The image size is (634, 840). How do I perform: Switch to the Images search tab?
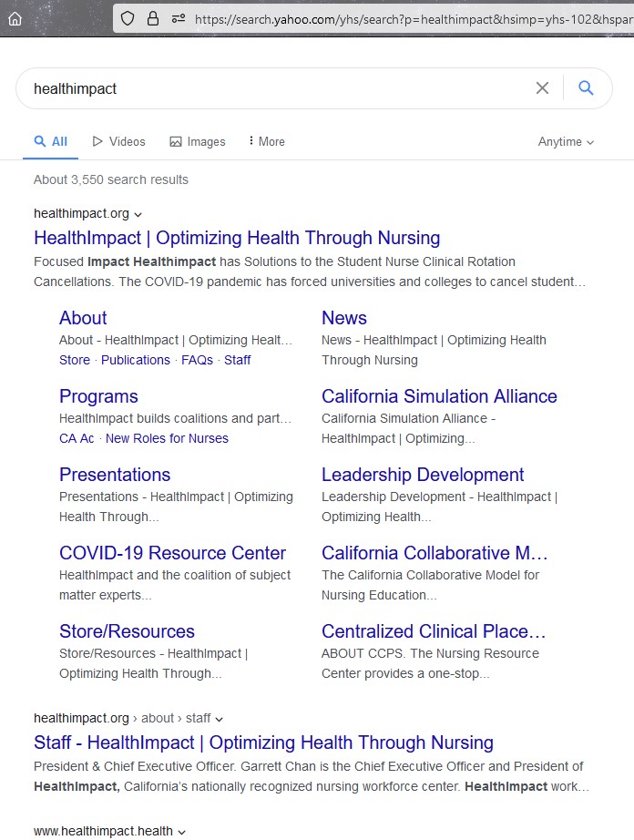[197, 142]
